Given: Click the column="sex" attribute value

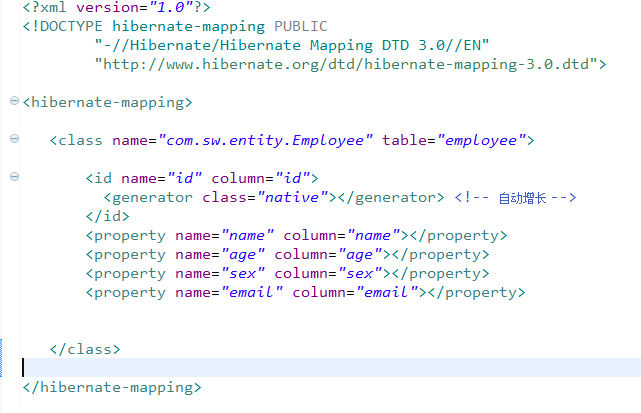Looking at the screenshot, I should 360,273.
